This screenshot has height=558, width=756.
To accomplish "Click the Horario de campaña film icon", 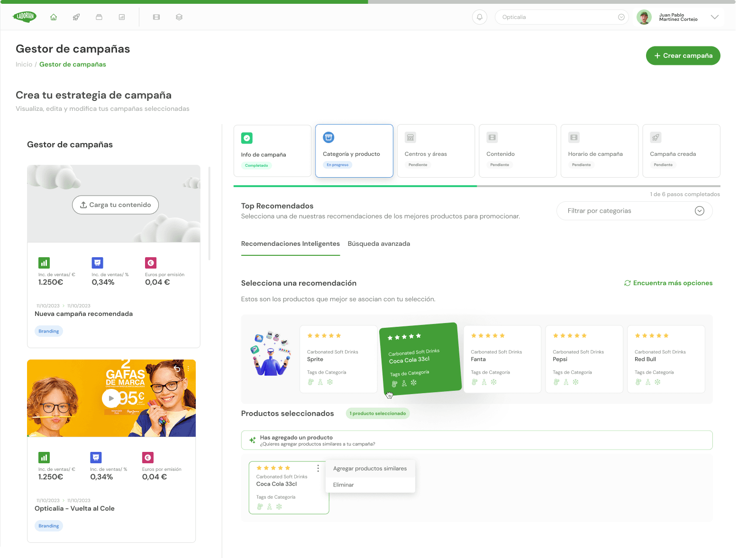I will [x=574, y=137].
